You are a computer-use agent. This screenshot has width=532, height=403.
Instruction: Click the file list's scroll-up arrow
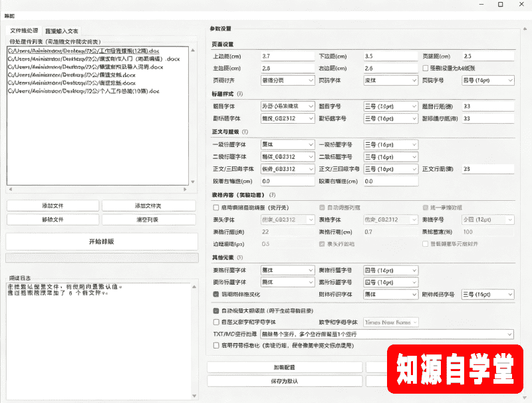pyautogui.click(x=193, y=50)
